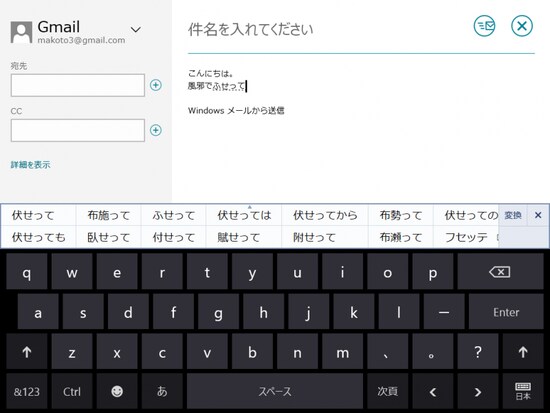Tap the right Shift arrow key

[x=523, y=352]
